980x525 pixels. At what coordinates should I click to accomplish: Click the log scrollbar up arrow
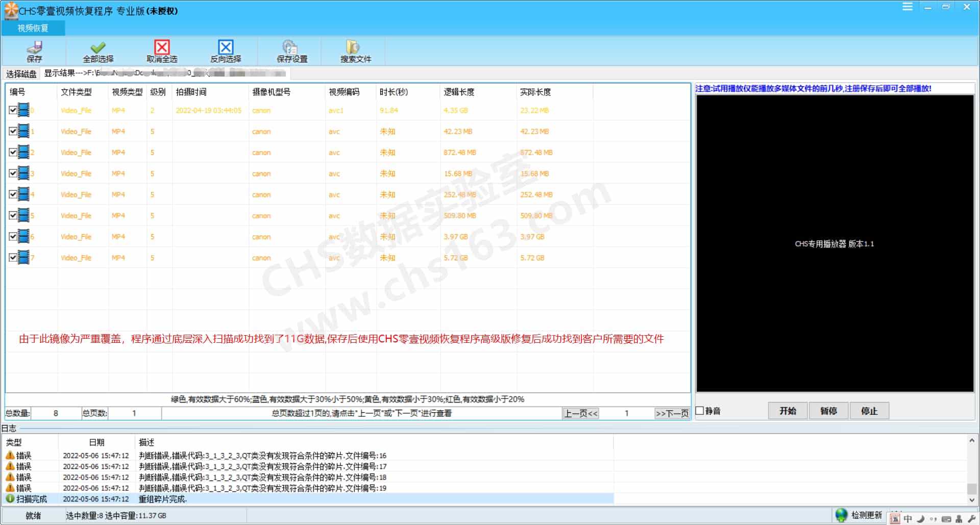972,440
